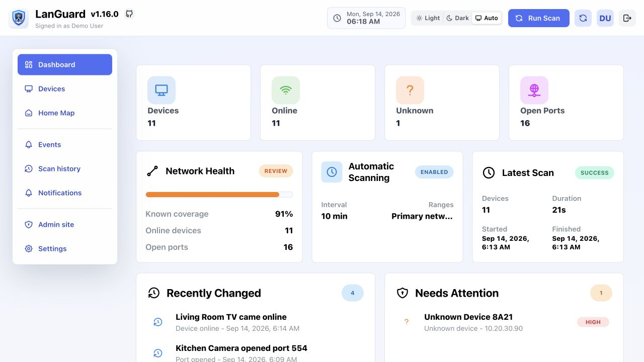The width and height of the screenshot is (644, 362).
Task: Switch theme to Dark
Action: (x=458, y=18)
